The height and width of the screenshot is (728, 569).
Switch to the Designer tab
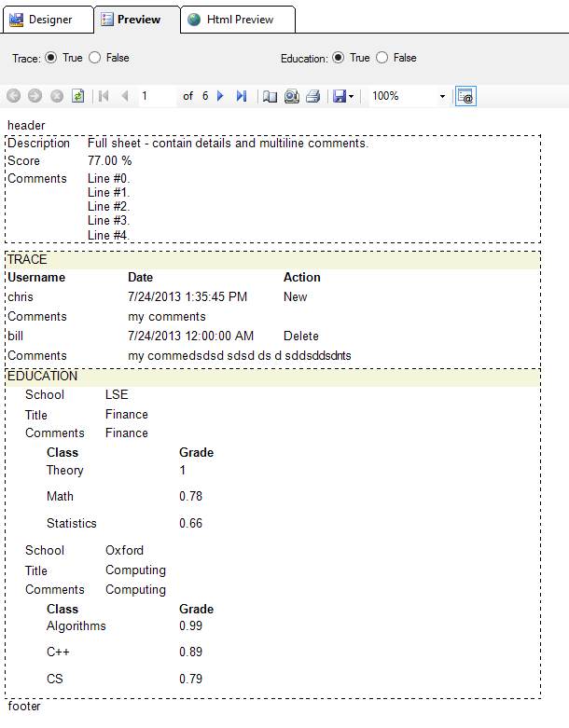click(x=48, y=20)
